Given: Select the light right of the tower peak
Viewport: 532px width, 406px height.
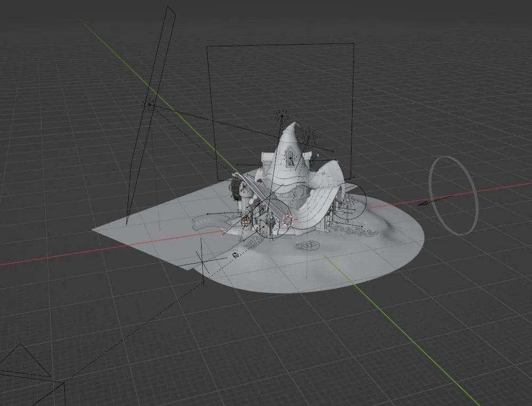Looking at the screenshot, I should coord(308,137).
